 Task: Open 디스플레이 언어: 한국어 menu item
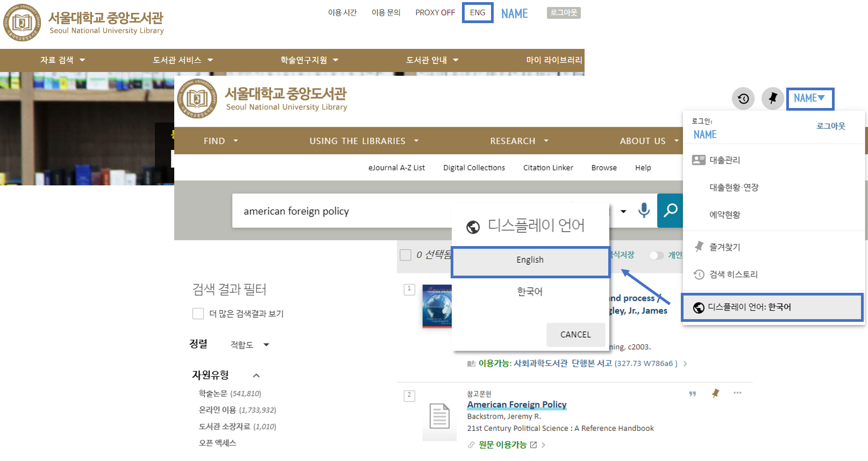tap(772, 307)
